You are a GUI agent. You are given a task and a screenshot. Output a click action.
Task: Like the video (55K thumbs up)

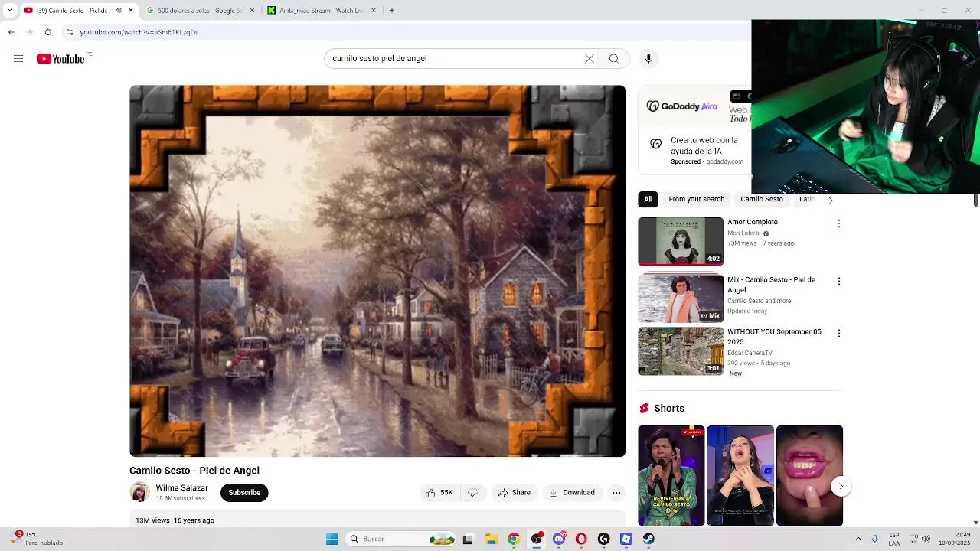tap(439, 493)
